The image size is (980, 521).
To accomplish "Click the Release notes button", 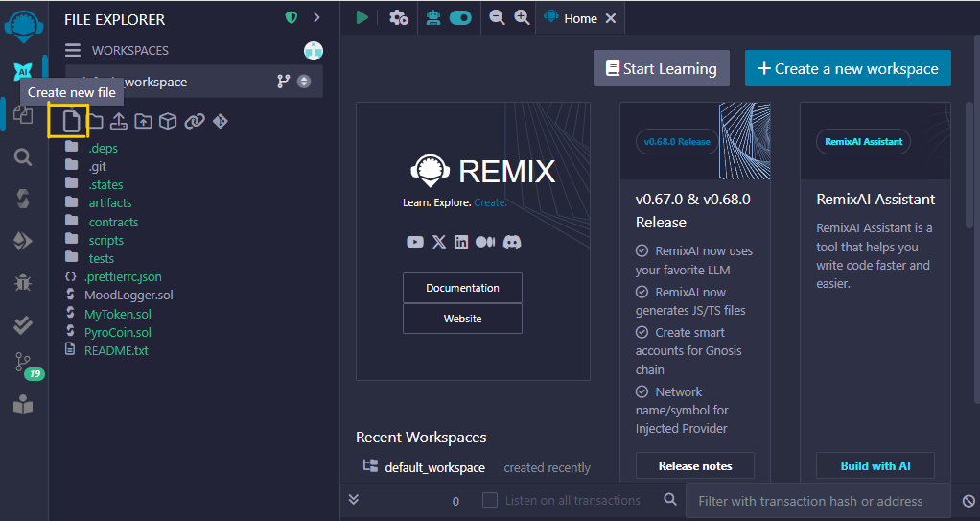I will tap(695, 466).
